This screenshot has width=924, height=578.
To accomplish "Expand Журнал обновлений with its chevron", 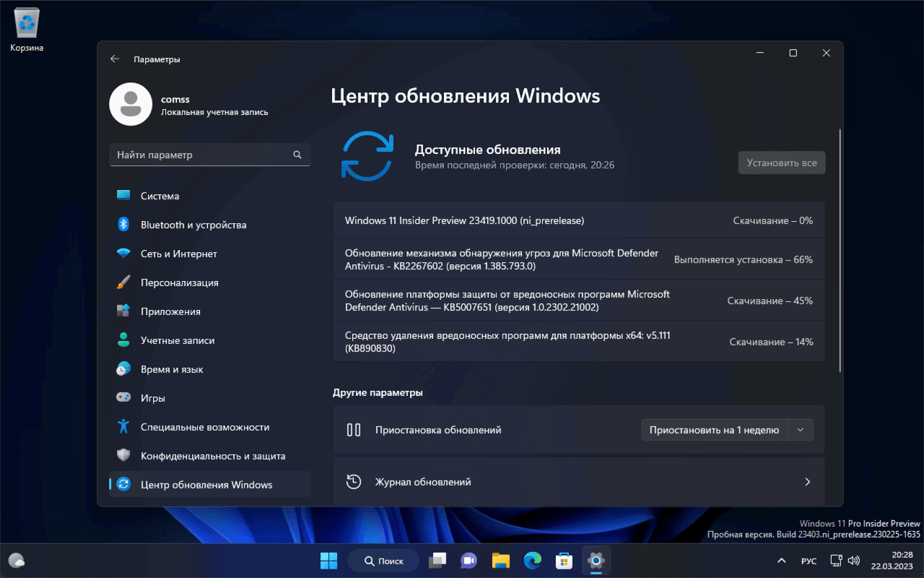I will 807,481.
